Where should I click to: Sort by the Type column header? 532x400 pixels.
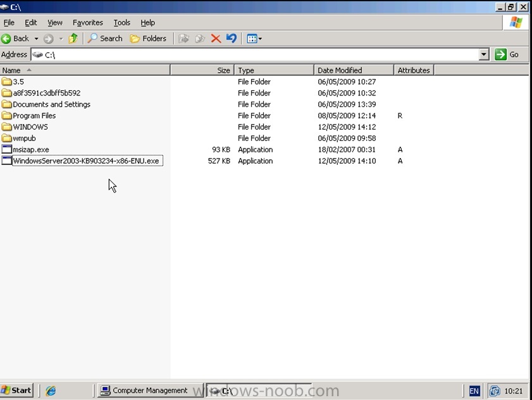(274, 70)
